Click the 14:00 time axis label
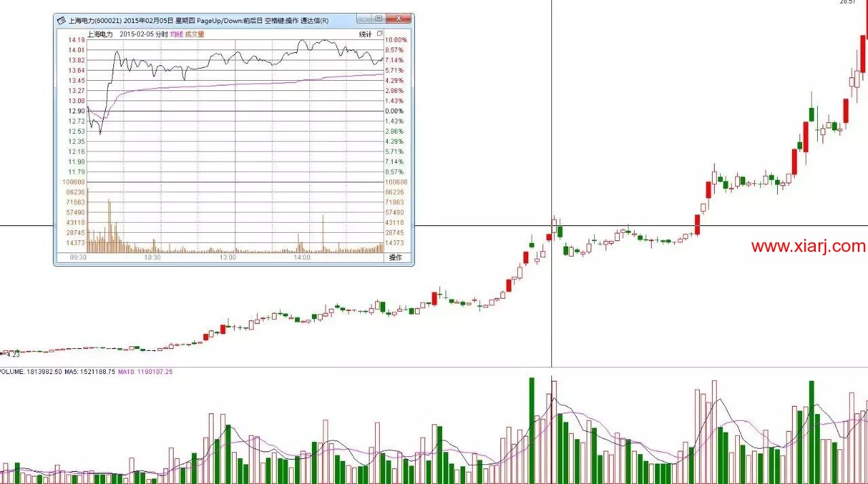The width and height of the screenshot is (868, 484). click(x=302, y=258)
